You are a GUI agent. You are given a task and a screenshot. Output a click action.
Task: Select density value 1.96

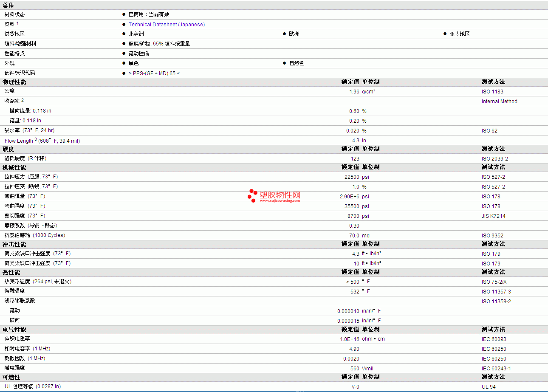(x=354, y=92)
